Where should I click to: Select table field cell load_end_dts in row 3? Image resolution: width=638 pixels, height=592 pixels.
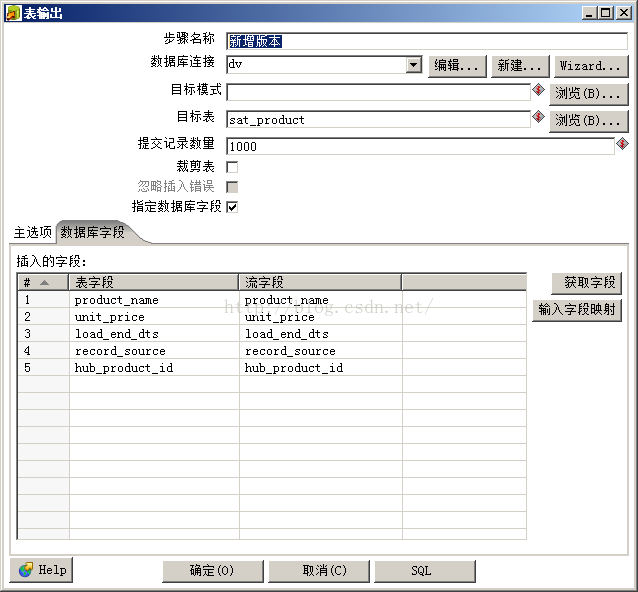154,334
